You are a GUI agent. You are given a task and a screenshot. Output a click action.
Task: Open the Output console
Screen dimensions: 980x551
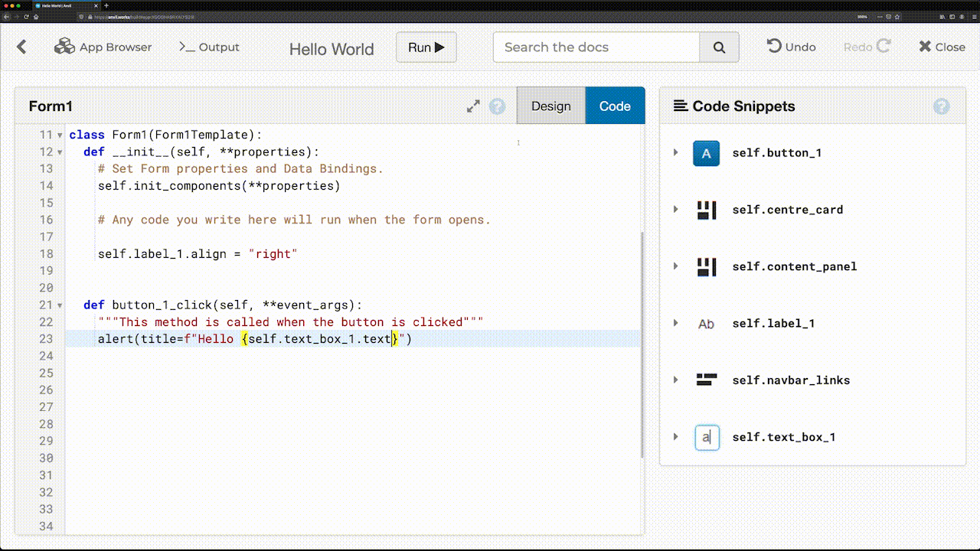(208, 47)
